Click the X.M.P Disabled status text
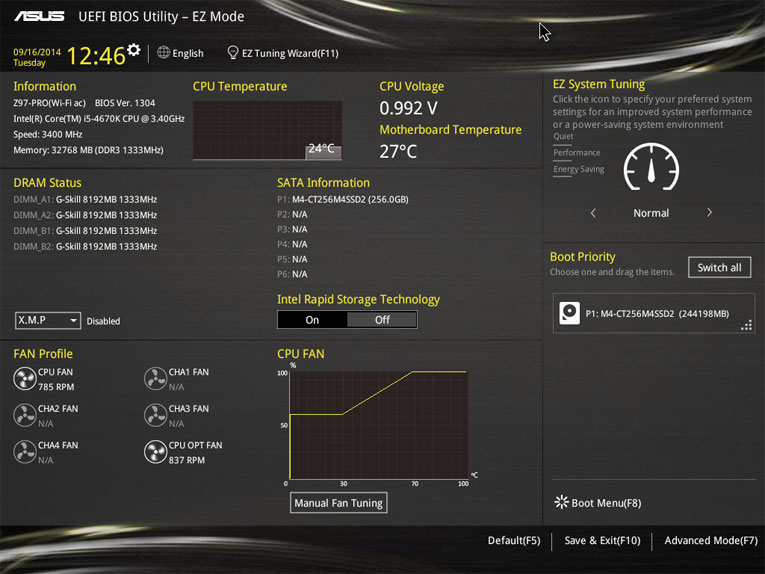Viewport: 765px width, 574px height. pyautogui.click(x=103, y=321)
